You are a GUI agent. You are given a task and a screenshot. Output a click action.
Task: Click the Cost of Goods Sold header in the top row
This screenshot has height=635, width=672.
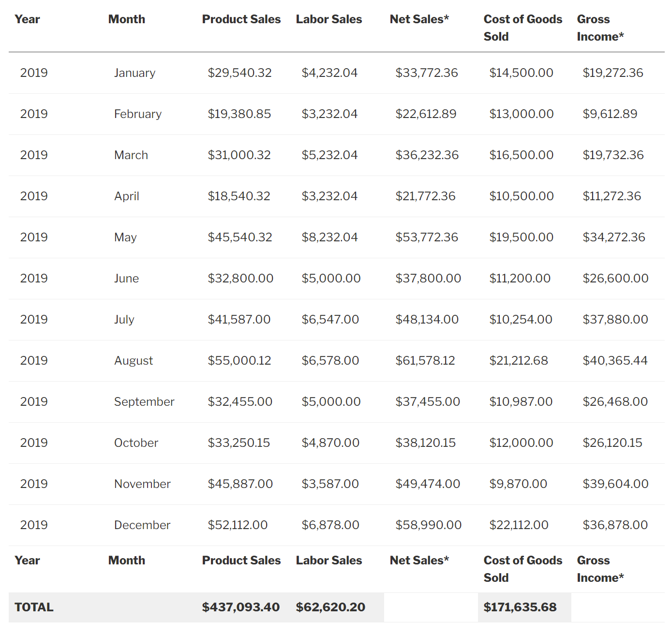coord(523,28)
